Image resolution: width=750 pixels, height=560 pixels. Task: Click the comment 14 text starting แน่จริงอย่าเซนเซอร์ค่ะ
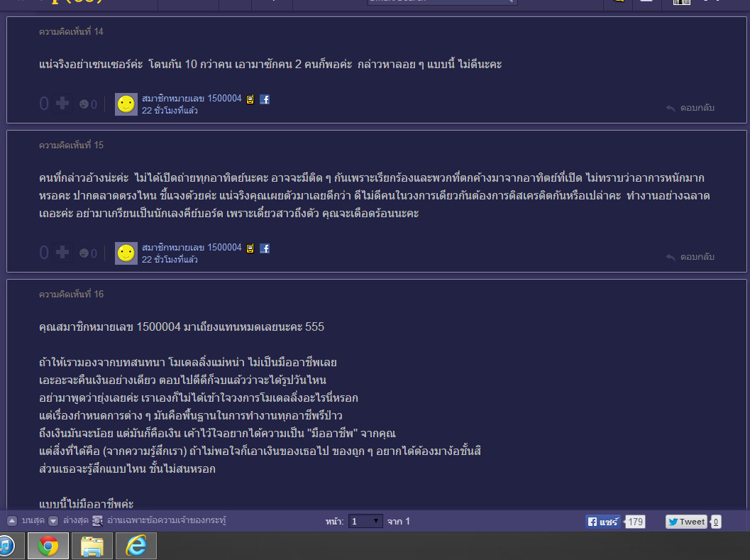pyautogui.click(x=270, y=64)
